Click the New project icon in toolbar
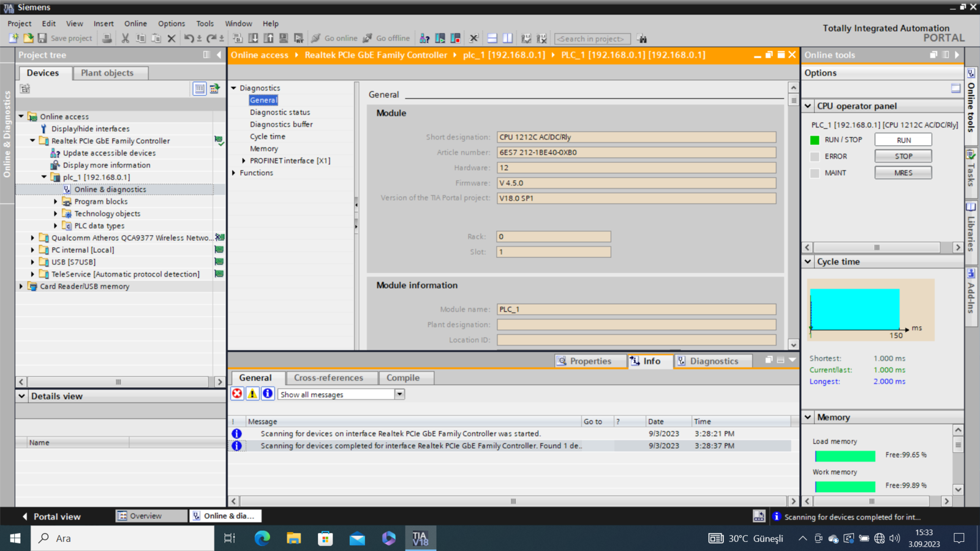Image resolution: width=980 pixels, height=551 pixels. pos(13,38)
